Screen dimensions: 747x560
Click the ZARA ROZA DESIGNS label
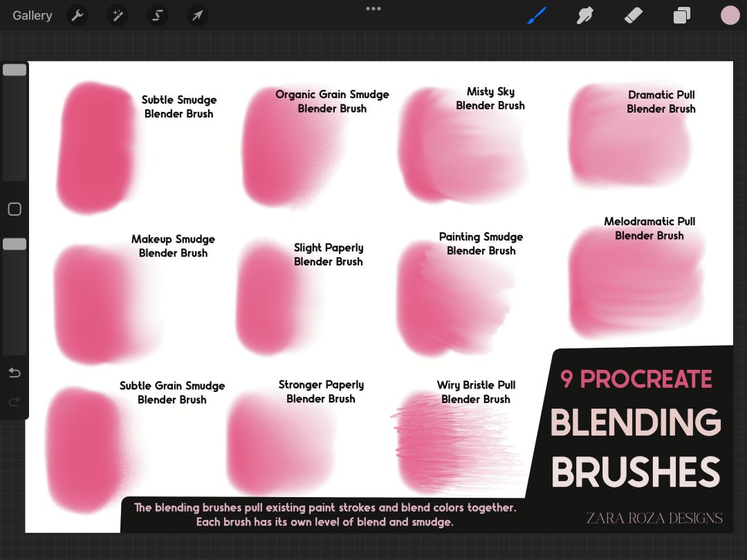point(653,516)
